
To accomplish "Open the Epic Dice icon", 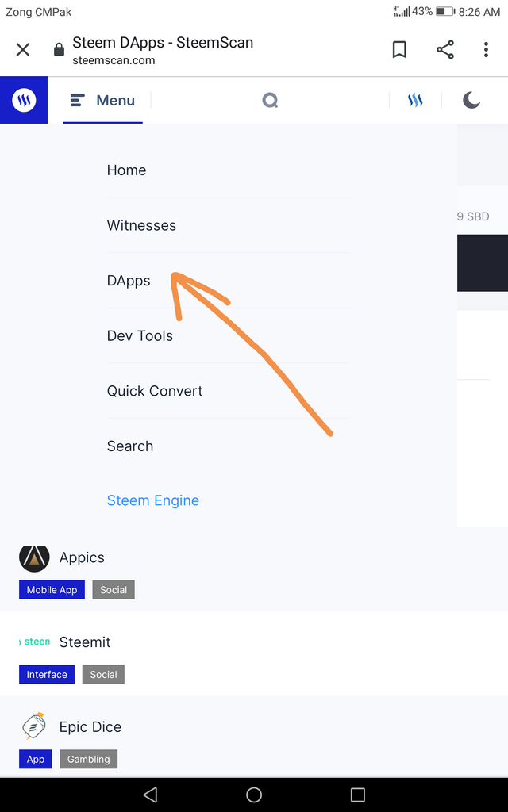I will [x=34, y=726].
